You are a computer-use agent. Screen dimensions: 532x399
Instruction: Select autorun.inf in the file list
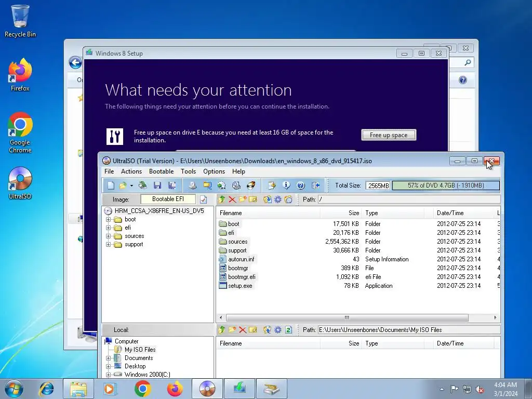[x=241, y=259]
